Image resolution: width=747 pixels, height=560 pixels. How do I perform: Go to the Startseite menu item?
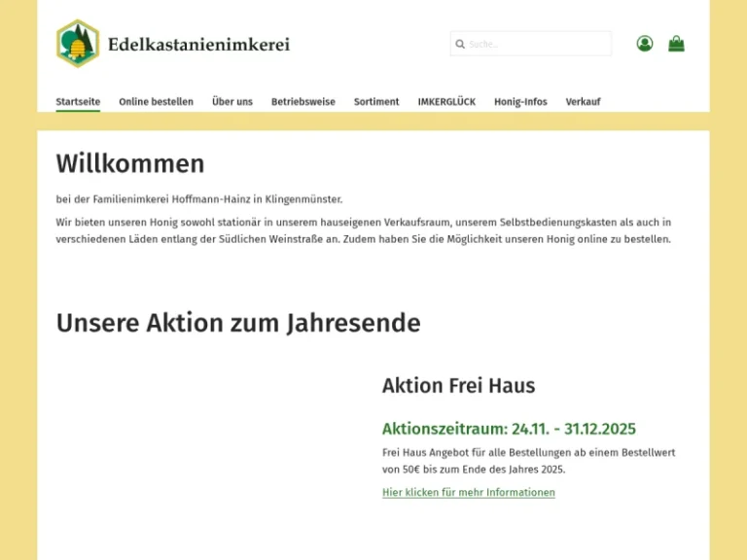click(78, 101)
